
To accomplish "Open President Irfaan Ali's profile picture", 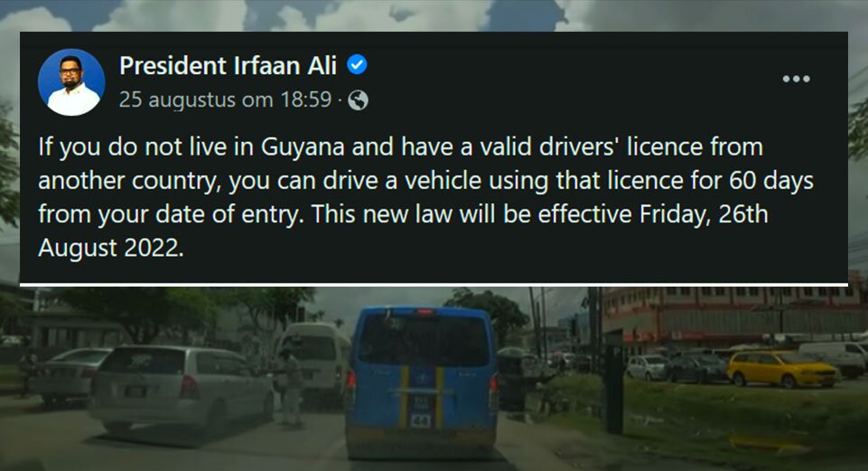I will point(71,82).
